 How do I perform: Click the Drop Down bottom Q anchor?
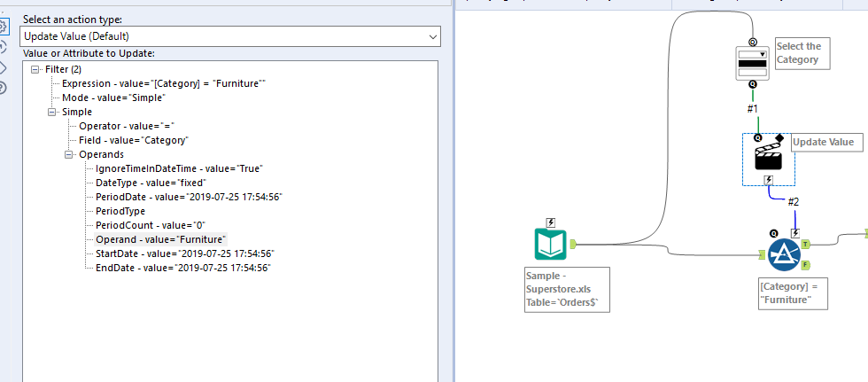pyautogui.click(x=752, y=85)
